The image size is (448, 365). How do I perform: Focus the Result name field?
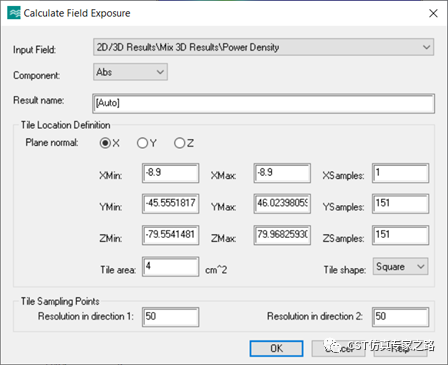[x=263, y=103]
